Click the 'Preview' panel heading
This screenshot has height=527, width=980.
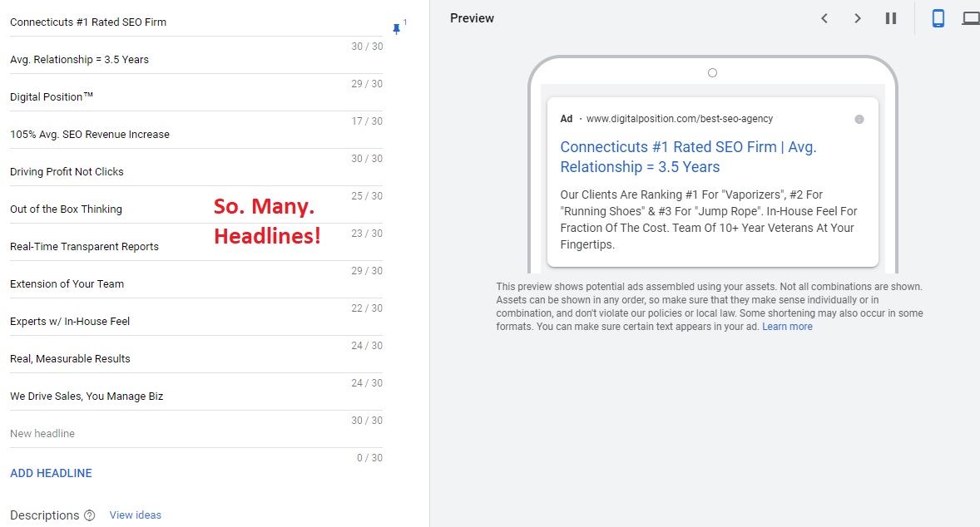point(472,19)
